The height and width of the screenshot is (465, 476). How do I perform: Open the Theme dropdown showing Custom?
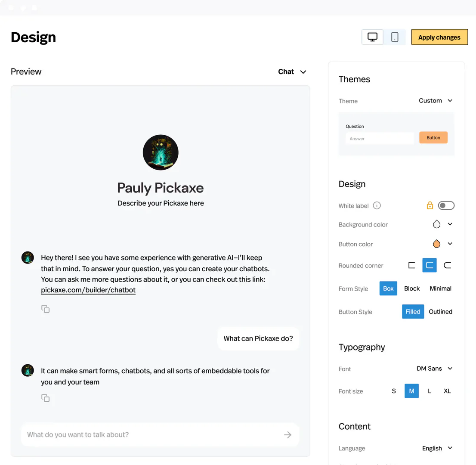(x=436, y=100)
